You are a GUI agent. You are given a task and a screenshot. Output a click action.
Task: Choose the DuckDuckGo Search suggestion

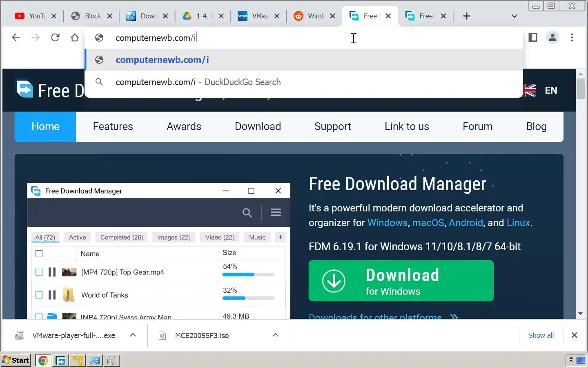point(304,82)
